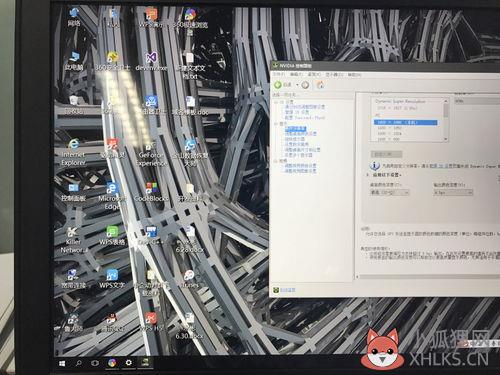
Task: Open the CodeBlocks desktop shortcut
Action: pos(152,192)
